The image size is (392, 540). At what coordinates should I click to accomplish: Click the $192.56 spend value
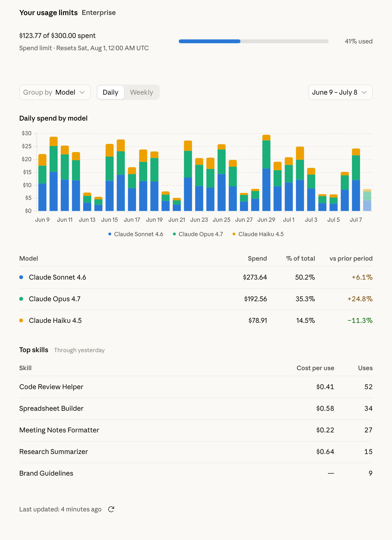(x=256, y=299)
